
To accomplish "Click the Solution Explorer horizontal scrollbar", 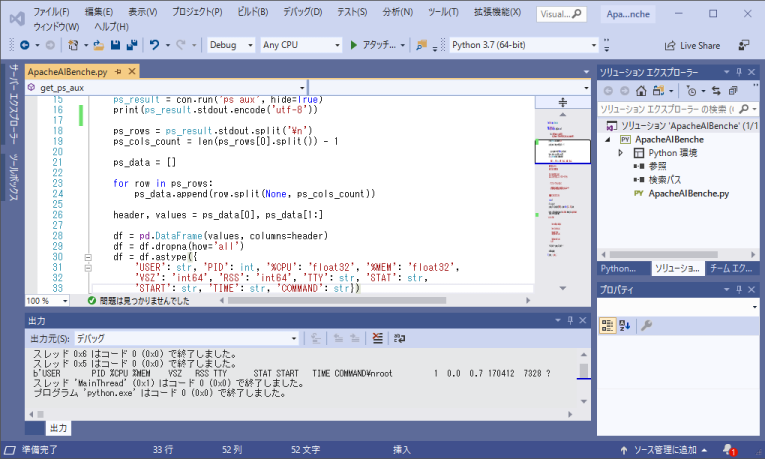I will (x=664, y=255).
